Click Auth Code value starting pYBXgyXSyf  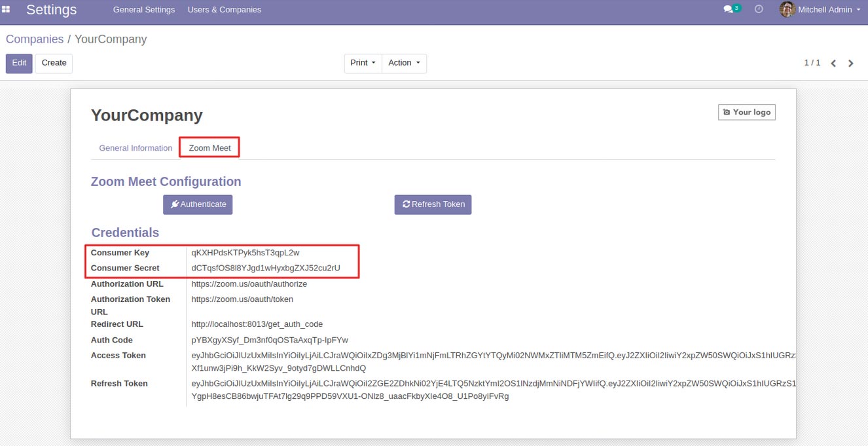270,341
